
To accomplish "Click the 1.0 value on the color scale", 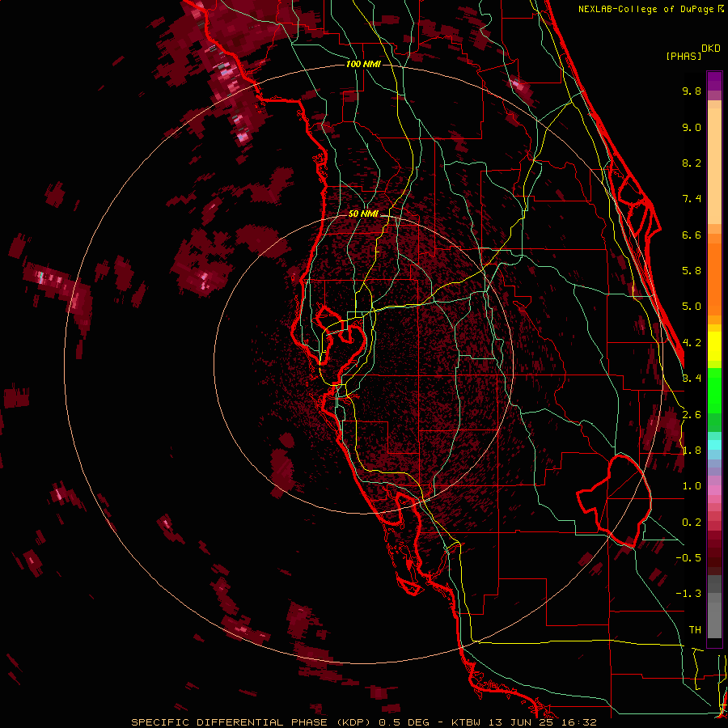I will [x=692, y=486].
